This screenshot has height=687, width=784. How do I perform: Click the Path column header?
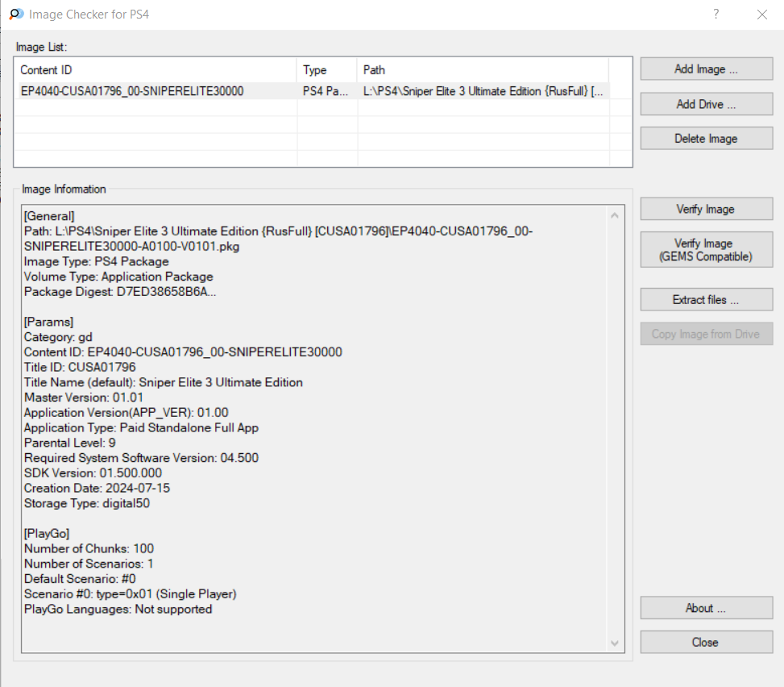(x=482, y=70)
